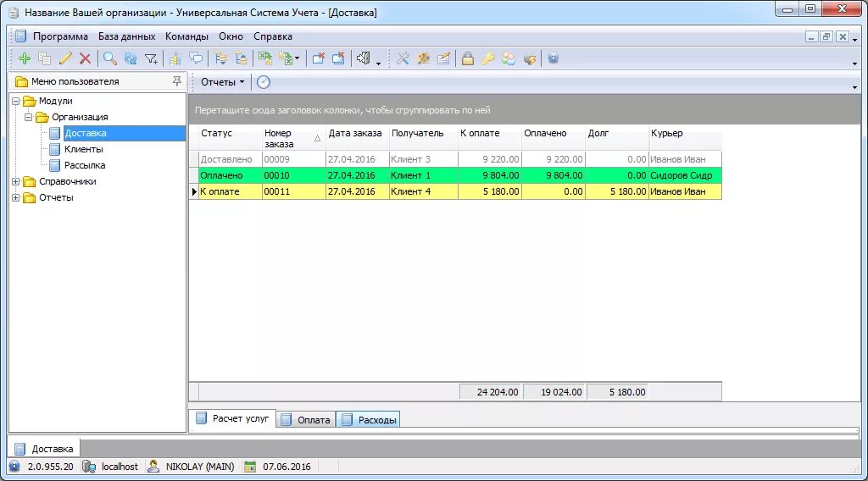Click the 24 204.00 total in footer

click(x=491, y=392)
